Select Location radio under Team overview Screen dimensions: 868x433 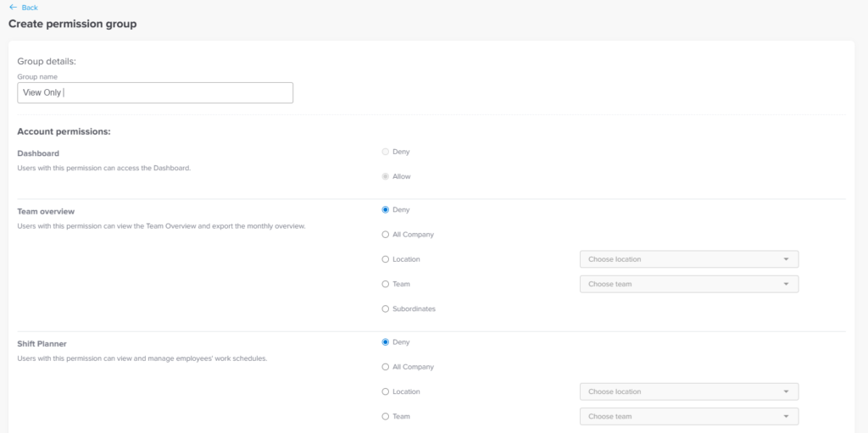click(386, 259)
